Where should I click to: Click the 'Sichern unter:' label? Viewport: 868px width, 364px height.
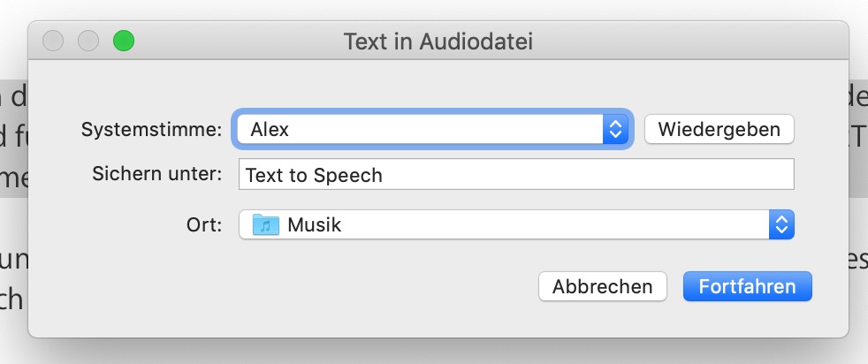[x=156, y=174]
